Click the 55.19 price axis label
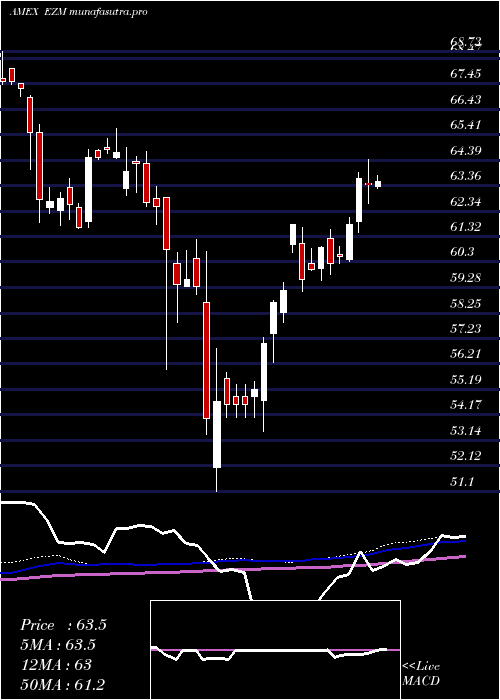 (x=466, y=380)
